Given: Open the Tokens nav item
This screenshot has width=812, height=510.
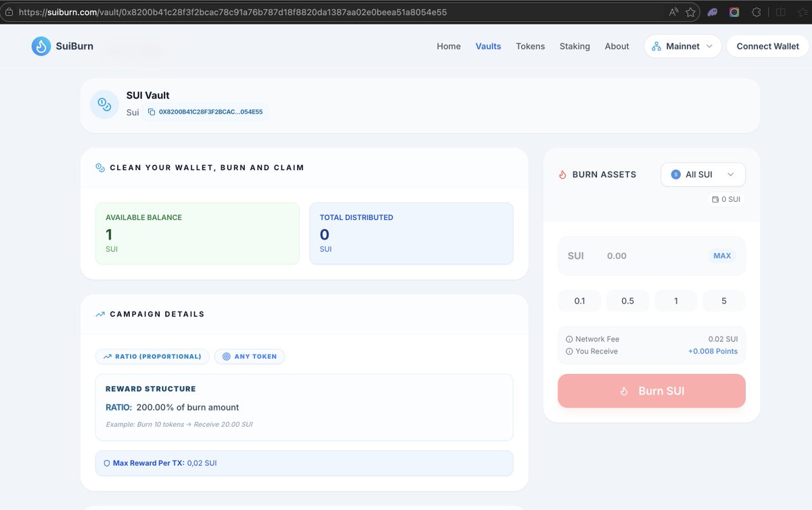Looking at the screenshot, I should click(531, 46).
